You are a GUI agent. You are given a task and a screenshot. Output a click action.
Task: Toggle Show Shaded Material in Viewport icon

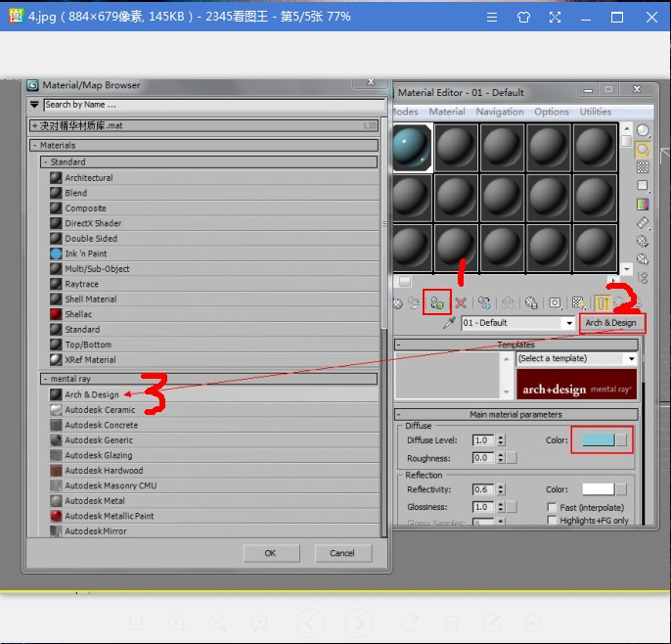(x=579, y=303)
